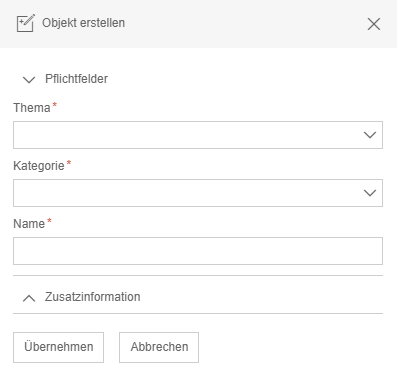Focus the Name input field
The height and width of the screenshot is (377, 397).
coord(198,251)
